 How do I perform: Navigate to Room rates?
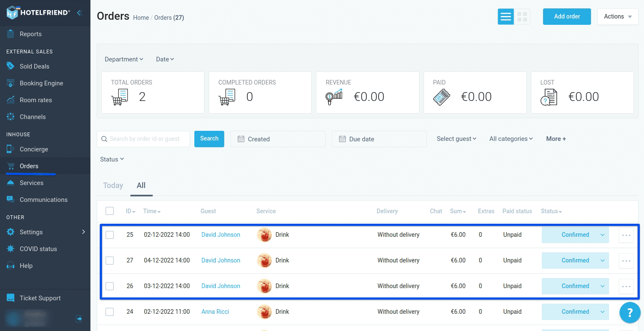click(35, 100)
